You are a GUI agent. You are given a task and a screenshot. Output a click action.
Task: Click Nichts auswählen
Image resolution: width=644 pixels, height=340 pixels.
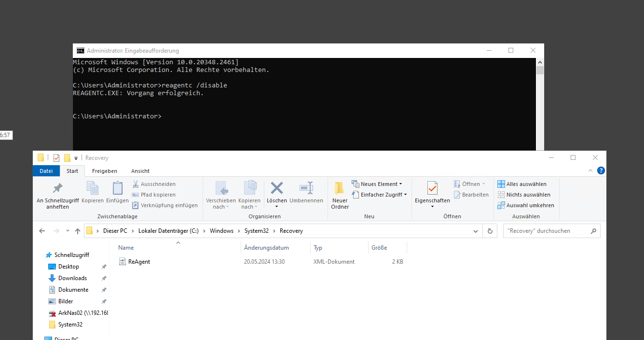click(524, 195)
